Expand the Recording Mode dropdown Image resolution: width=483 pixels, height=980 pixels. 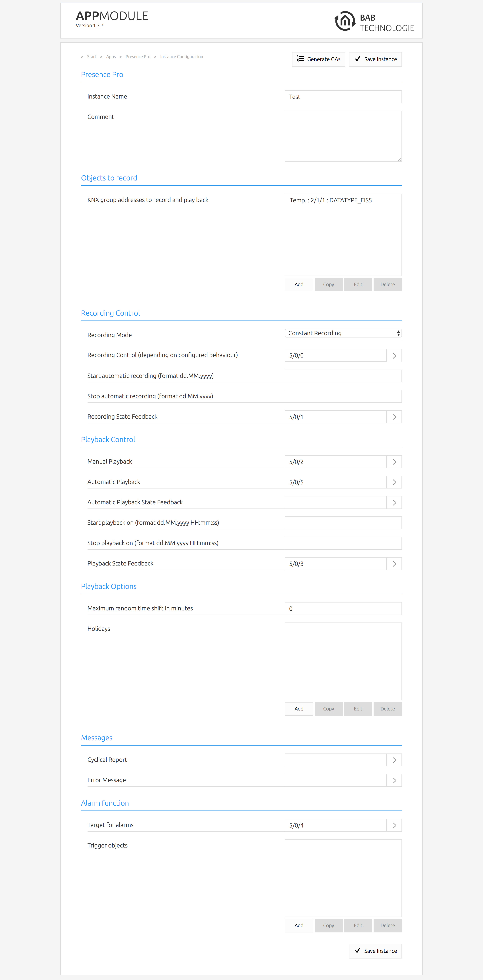pos(343,333)
